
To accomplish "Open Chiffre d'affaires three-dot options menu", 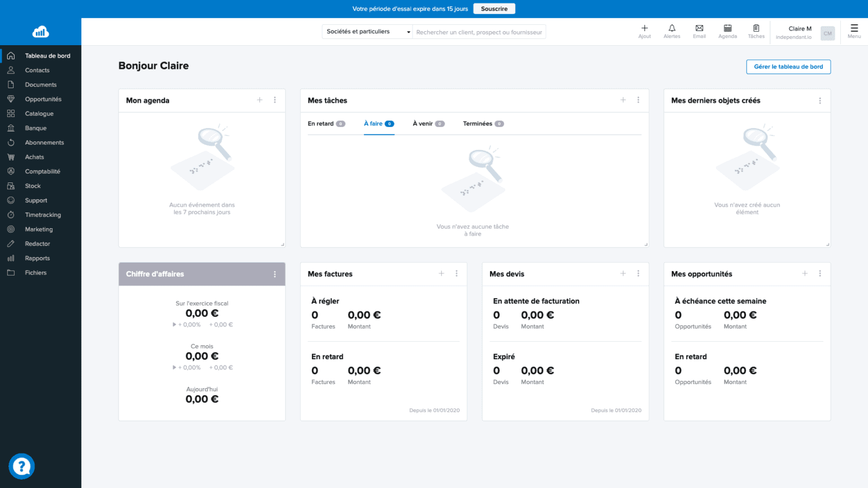I will [x=275, y=274].
